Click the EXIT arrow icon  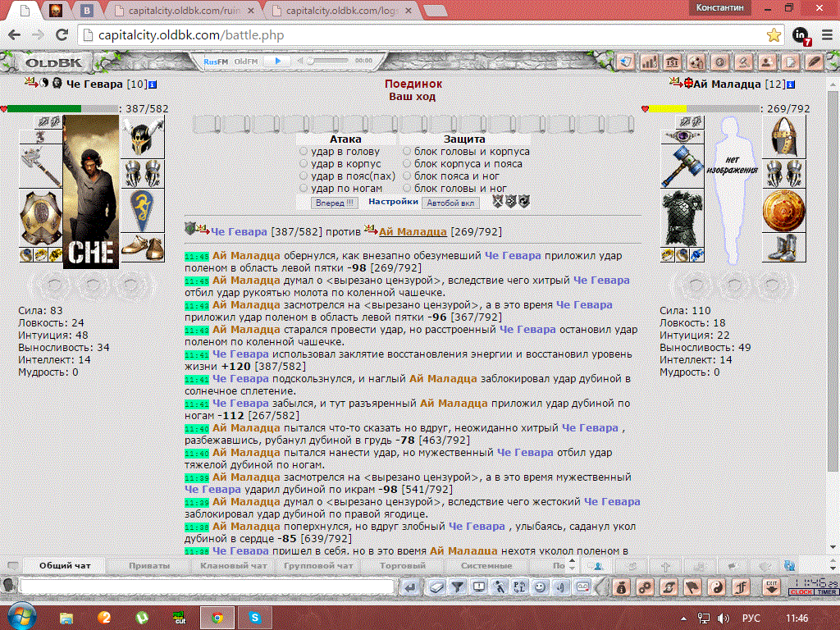tap(771, 587)
